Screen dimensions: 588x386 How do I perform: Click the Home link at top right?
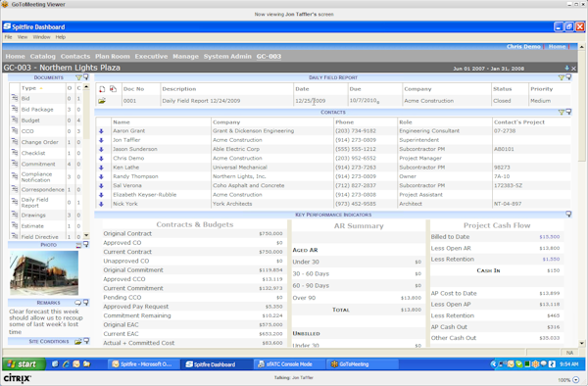click(557, 46)
